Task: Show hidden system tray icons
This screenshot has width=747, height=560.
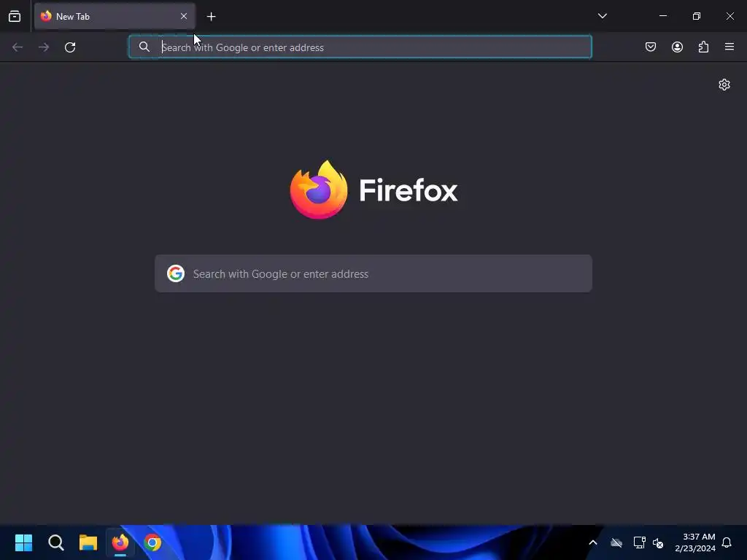Action: coord(593,542)
